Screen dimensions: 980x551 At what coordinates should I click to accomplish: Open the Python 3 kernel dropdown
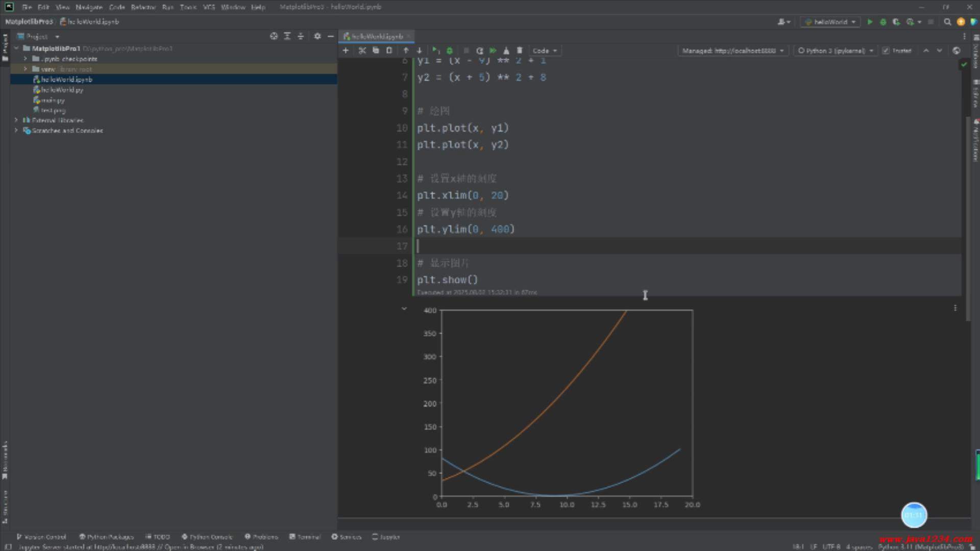836,51
